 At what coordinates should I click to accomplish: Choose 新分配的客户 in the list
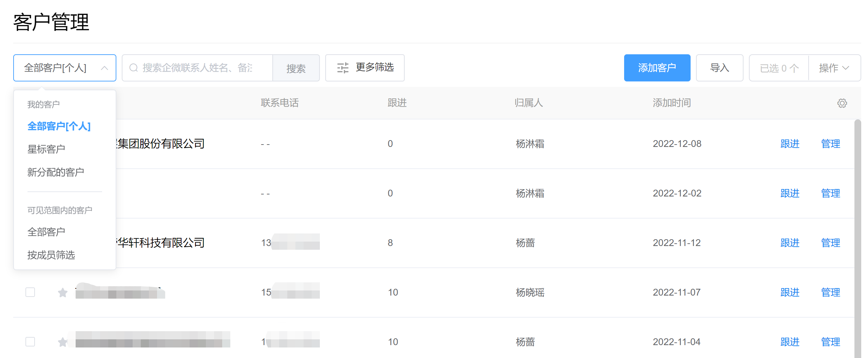click(x=56, y=172)
